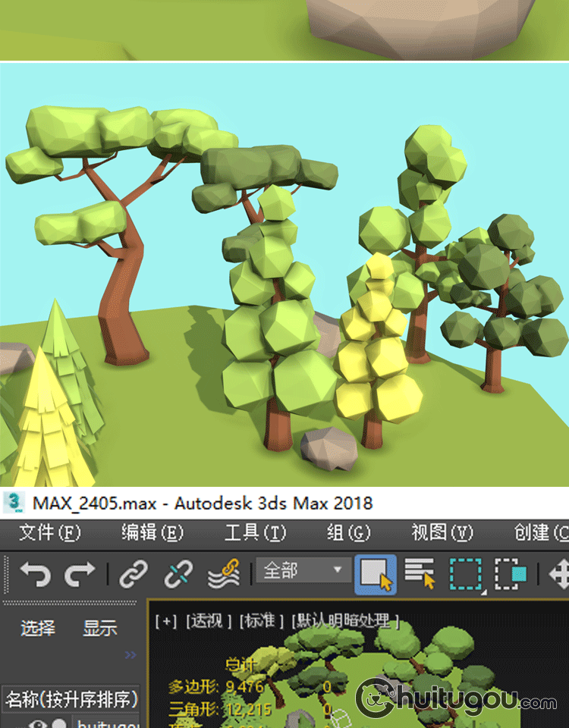Open the 文件(F) menu

(x=49, y=533)
